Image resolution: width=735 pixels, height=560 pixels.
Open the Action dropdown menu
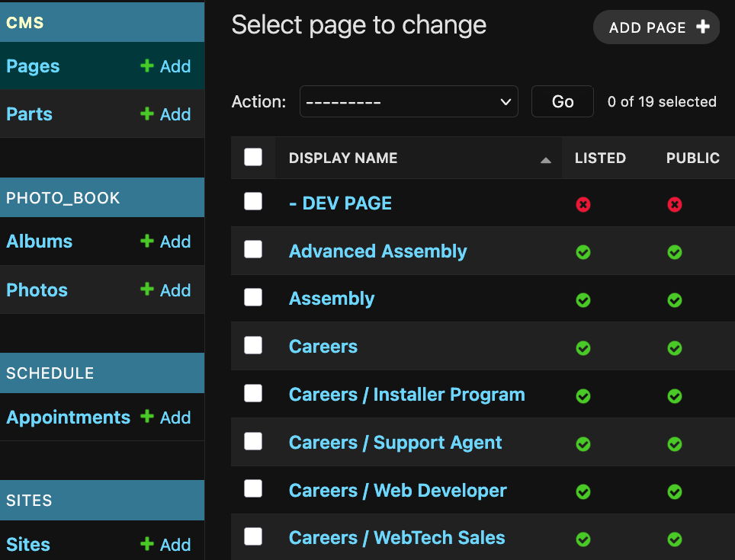pyautogui.click(x=409, y=101)
